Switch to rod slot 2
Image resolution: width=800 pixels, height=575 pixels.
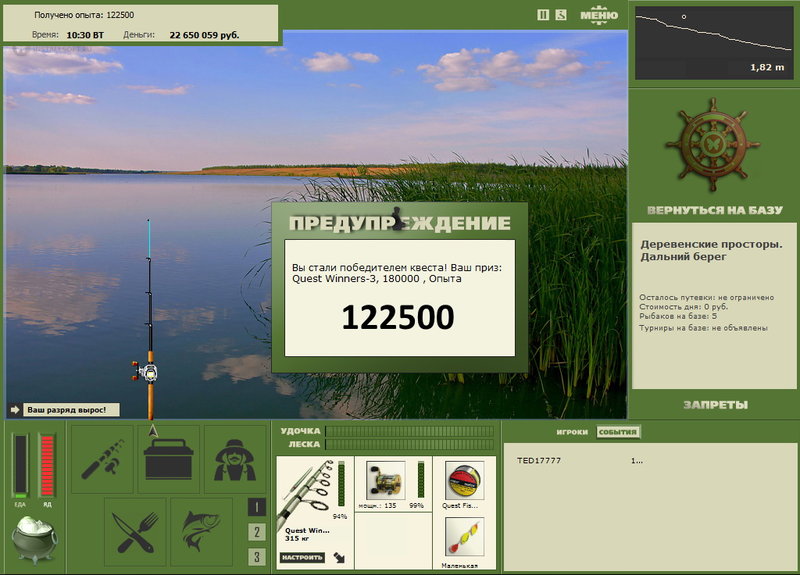(257, 532)
